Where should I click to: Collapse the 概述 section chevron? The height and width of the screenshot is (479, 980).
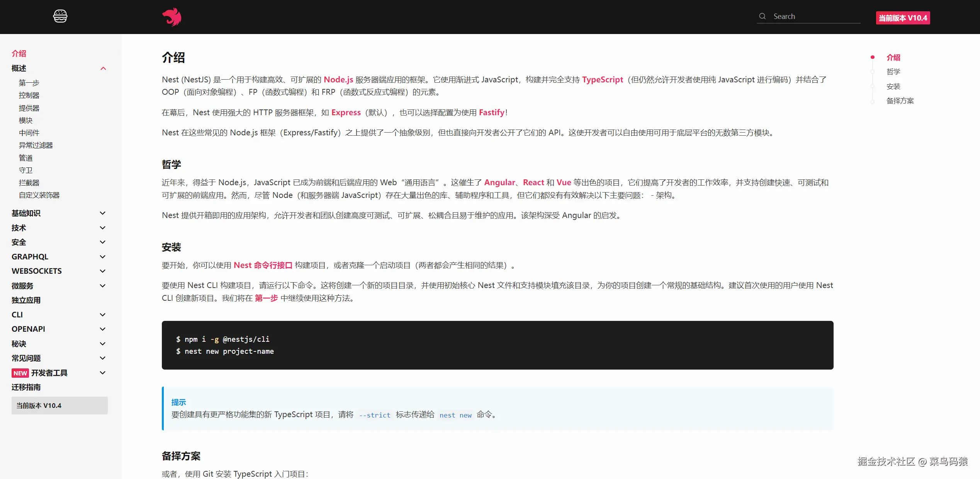pos(103,68)
